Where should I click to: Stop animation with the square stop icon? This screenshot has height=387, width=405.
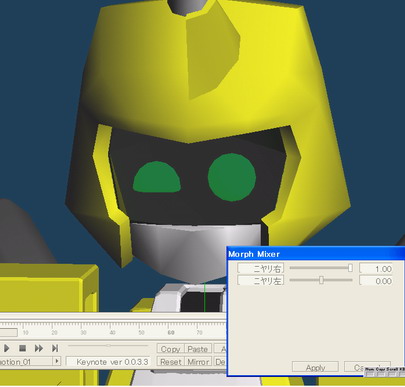(22, 349)
